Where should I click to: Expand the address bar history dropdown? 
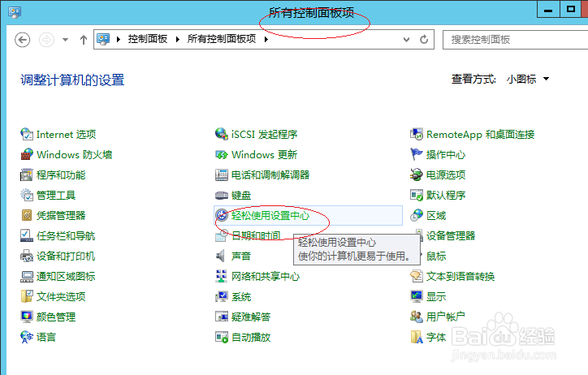pyautogui.click(x=406, y=39)
